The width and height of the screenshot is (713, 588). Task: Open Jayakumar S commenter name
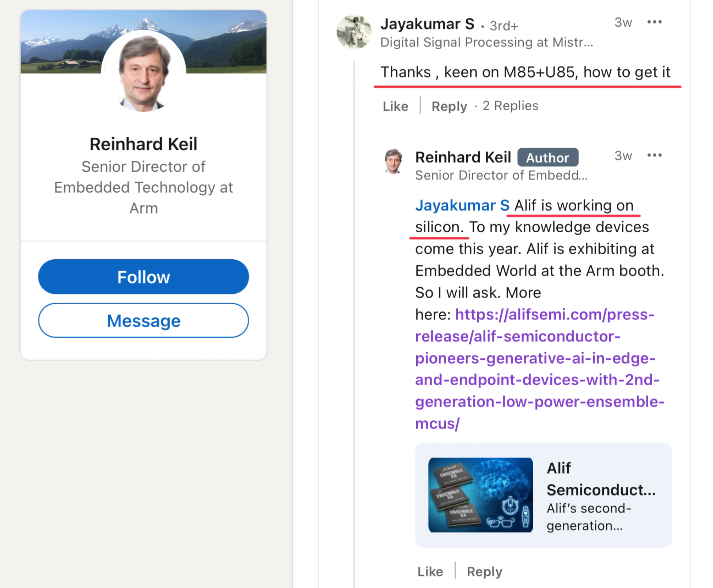point(427,24)
